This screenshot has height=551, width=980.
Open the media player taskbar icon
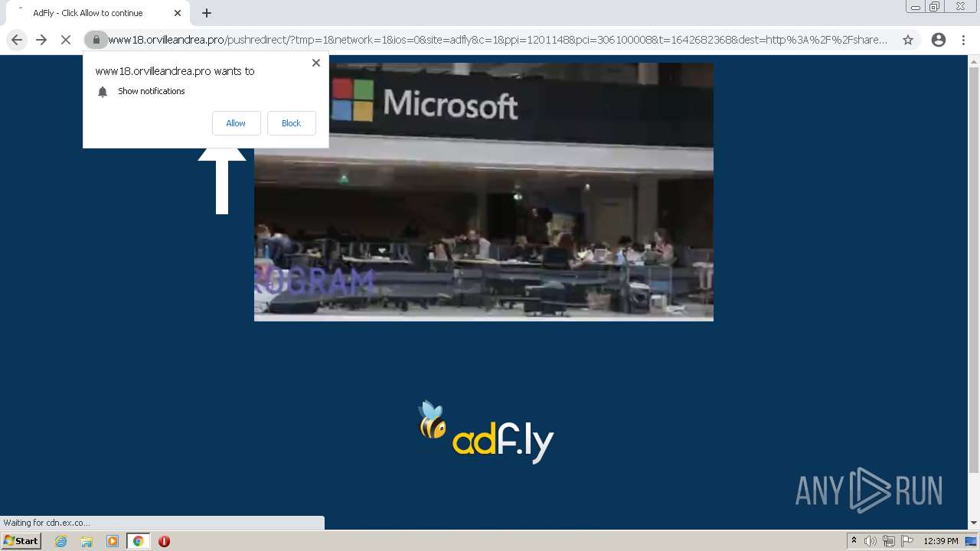(x=113, y=541)
